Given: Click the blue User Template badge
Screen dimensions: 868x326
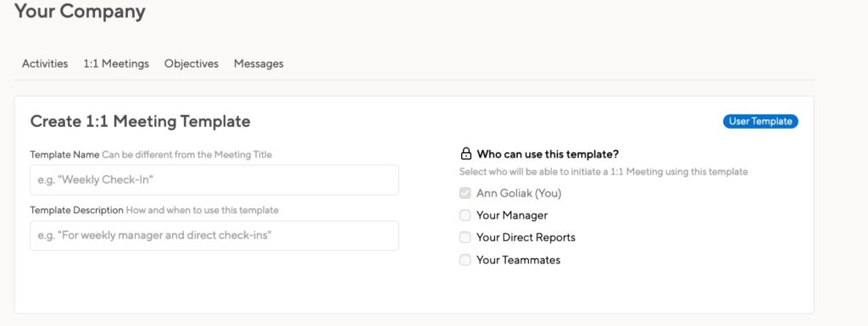Looking at the screenshot, I should click(760, 122).
